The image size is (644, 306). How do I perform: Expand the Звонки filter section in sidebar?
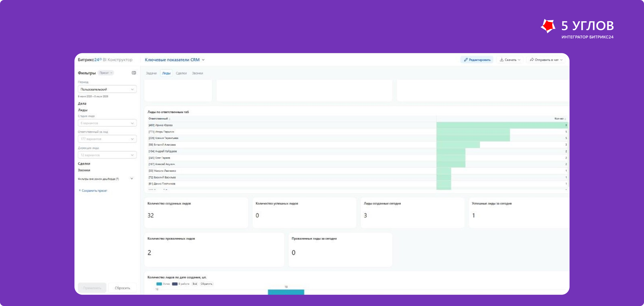point(84,170)
